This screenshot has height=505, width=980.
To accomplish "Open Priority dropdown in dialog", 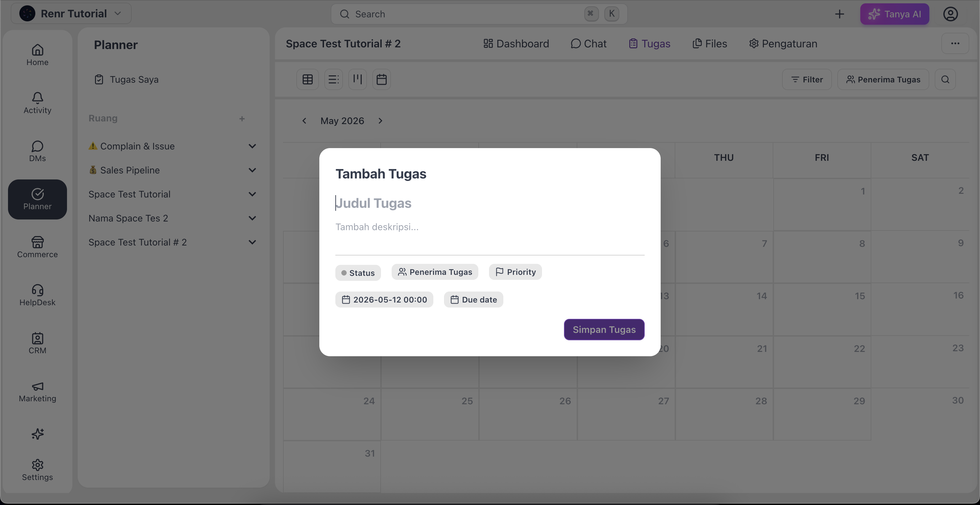I will pyautogui.click(x=515, y=272).
